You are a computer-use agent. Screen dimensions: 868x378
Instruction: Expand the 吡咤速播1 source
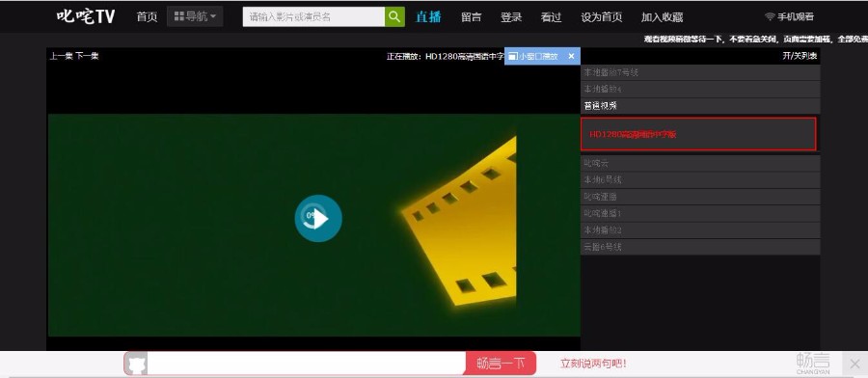700,213
